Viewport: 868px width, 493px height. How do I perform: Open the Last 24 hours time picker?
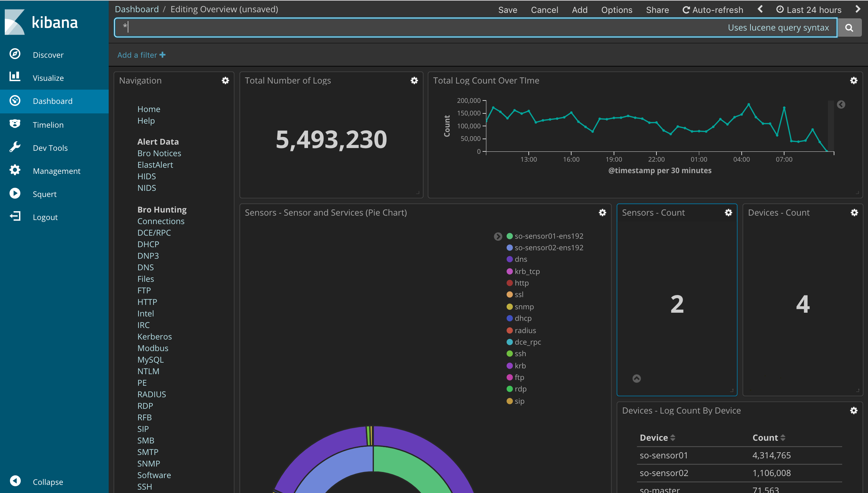[809, 10]
